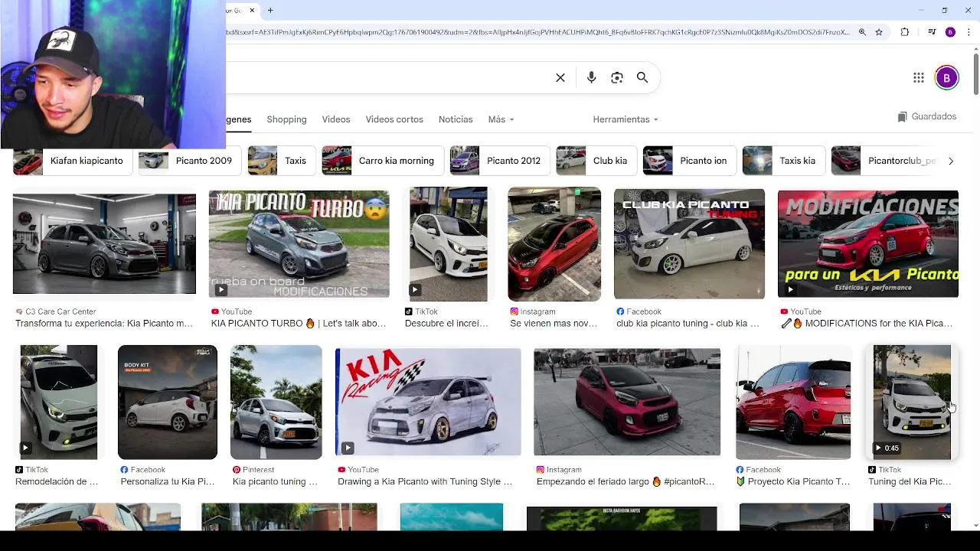Close the current browser tab
This screenshot has width=980, height=551.
point(252,10)
